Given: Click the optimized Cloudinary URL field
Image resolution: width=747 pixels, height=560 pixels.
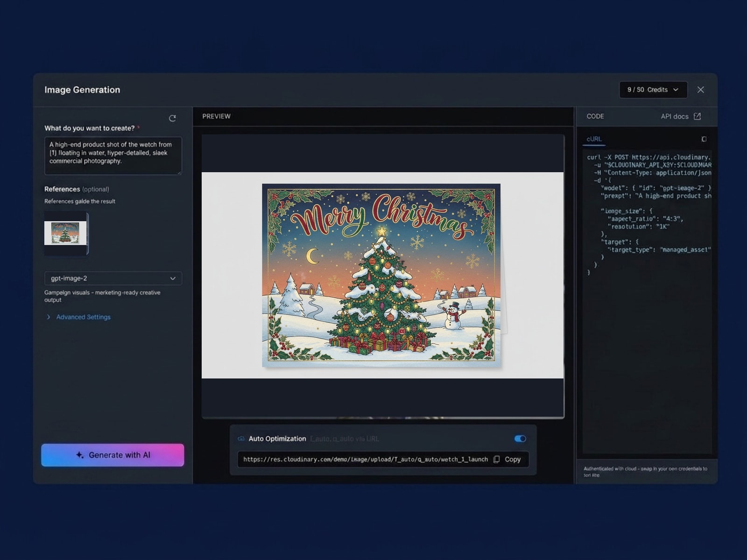Looking at the screenshot, I should pos(366,459).
